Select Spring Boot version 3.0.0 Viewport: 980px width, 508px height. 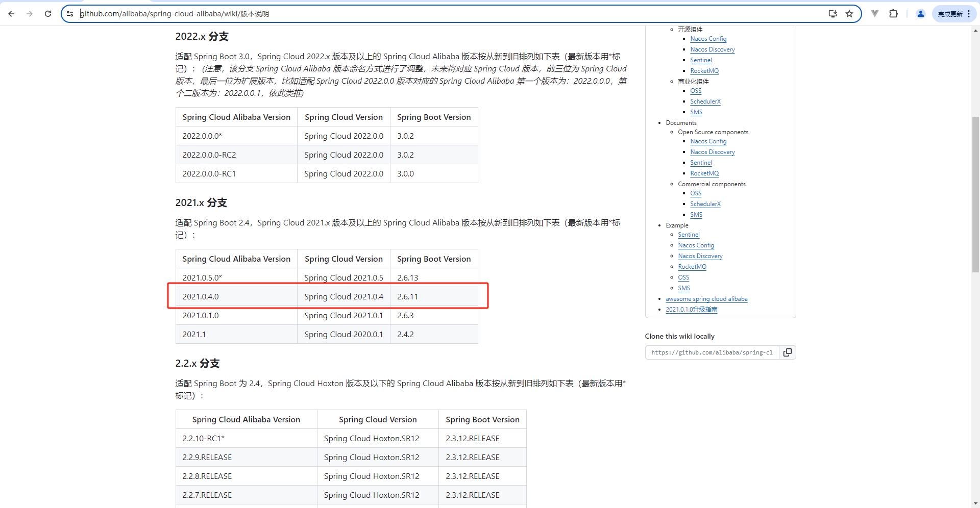[434, 174]
